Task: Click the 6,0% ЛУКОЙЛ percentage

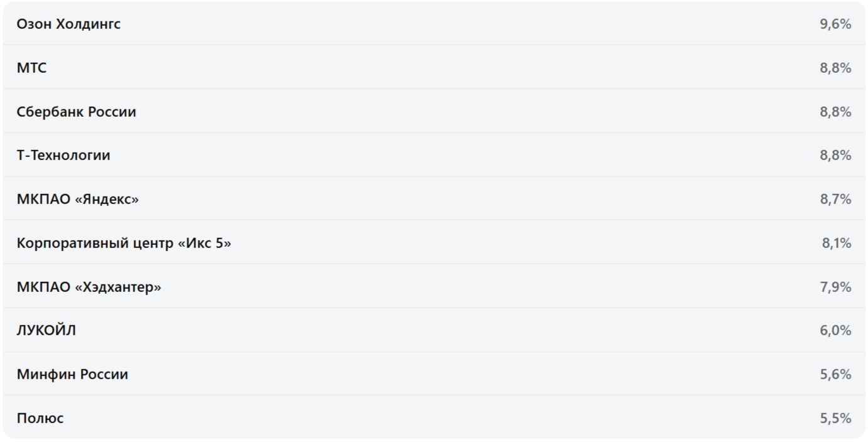Action: click(x=835, y=330)
